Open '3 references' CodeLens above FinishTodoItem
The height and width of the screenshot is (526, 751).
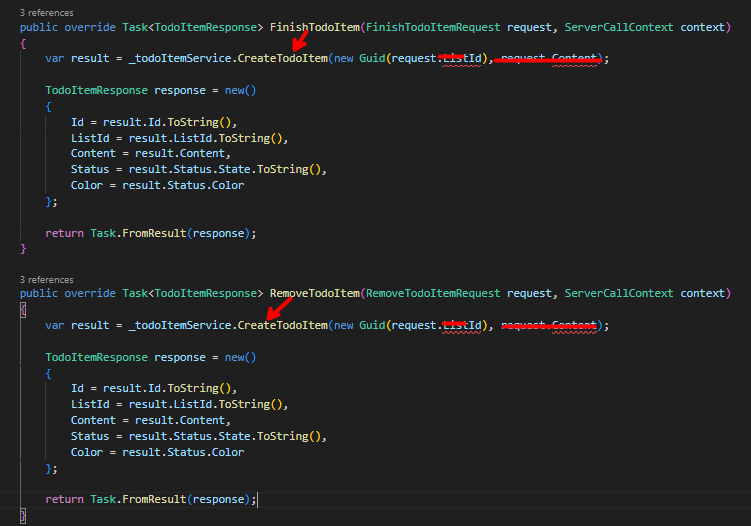pos(46,13)
